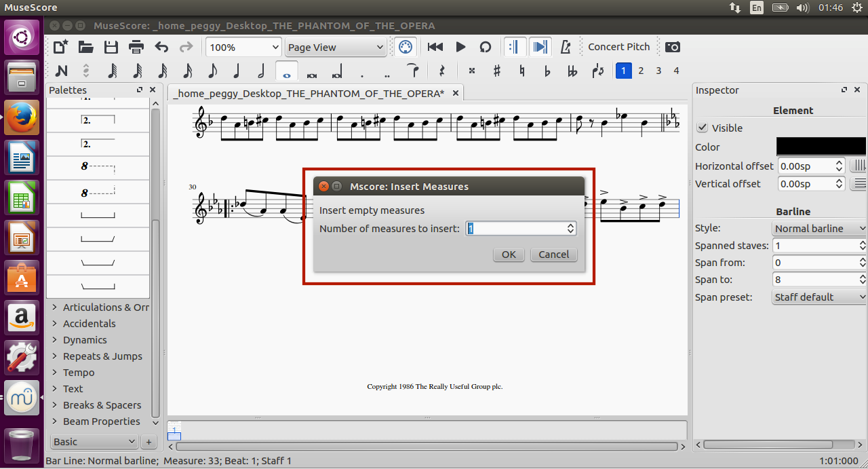Open the Basic workspace dropdown
Viewport: 868px width, 469px height.
(94, 442)
